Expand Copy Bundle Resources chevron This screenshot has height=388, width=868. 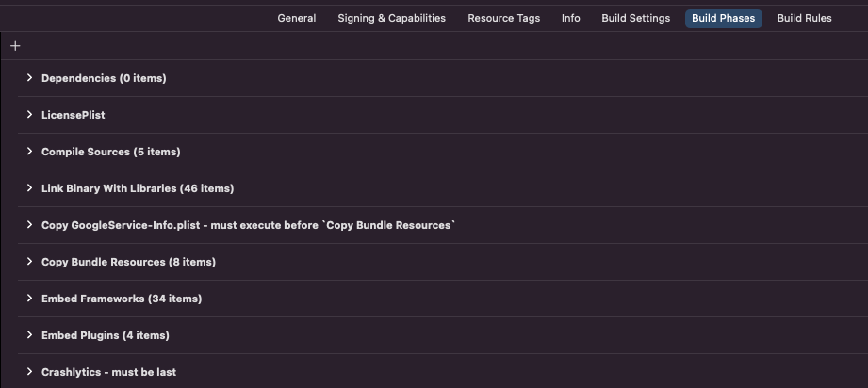click(29, 261)
